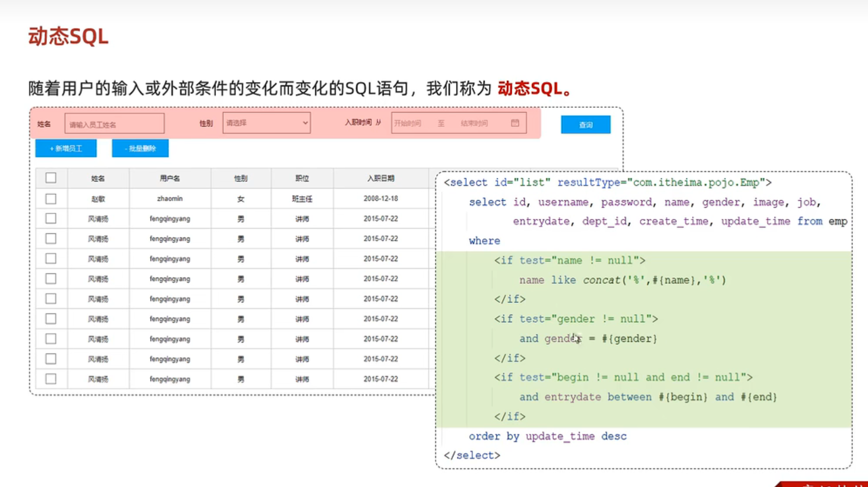This screenshot has height=487, width=868.
Task: Click the 批量删除 batch delete button
Action: (x=140, y=148)
